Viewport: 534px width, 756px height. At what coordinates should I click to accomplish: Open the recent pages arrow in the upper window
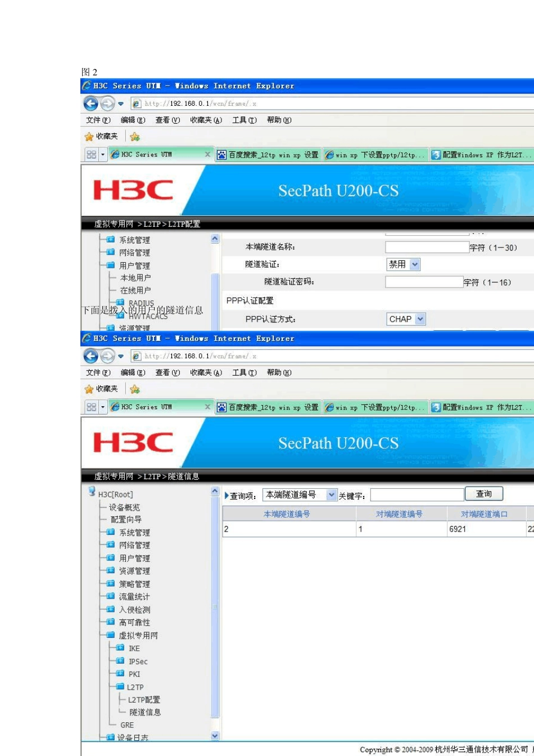click(121, 104)
